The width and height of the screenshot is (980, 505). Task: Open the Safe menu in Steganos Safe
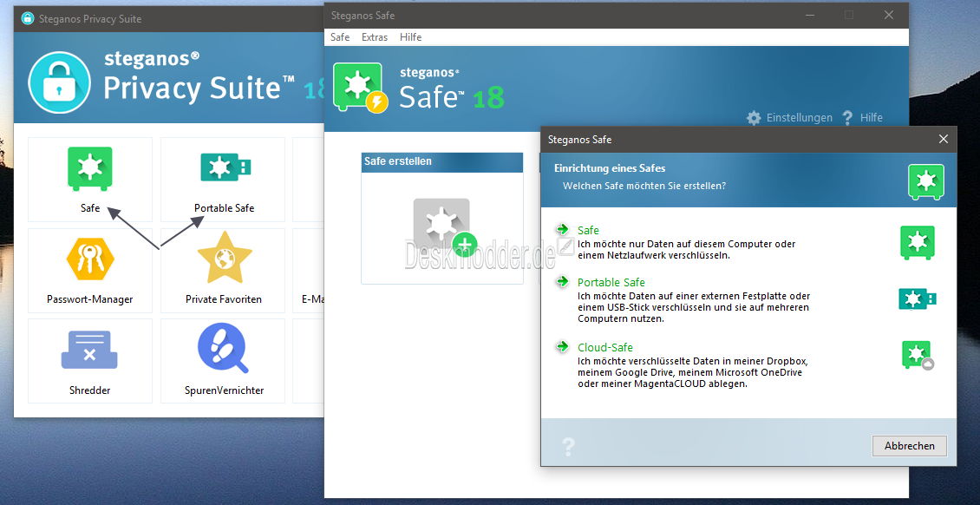[340, 37]
